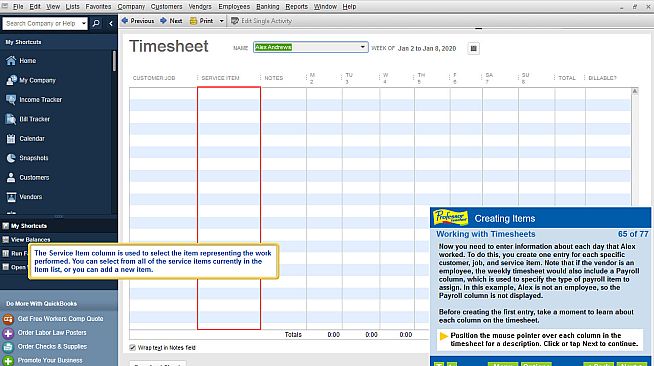Image resolution: width=654 pixels, height=366 pixels.
Task: Open the View menu
Action: [53, 7]
